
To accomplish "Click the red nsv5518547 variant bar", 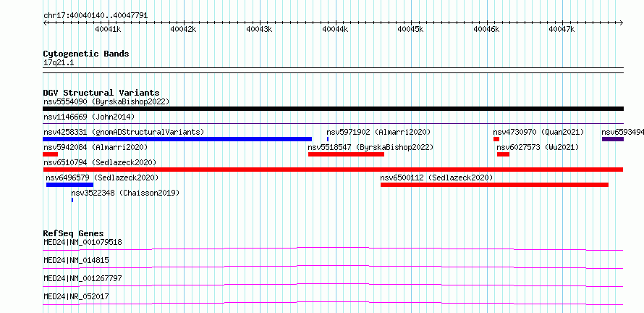I will [x=346, y=154].
